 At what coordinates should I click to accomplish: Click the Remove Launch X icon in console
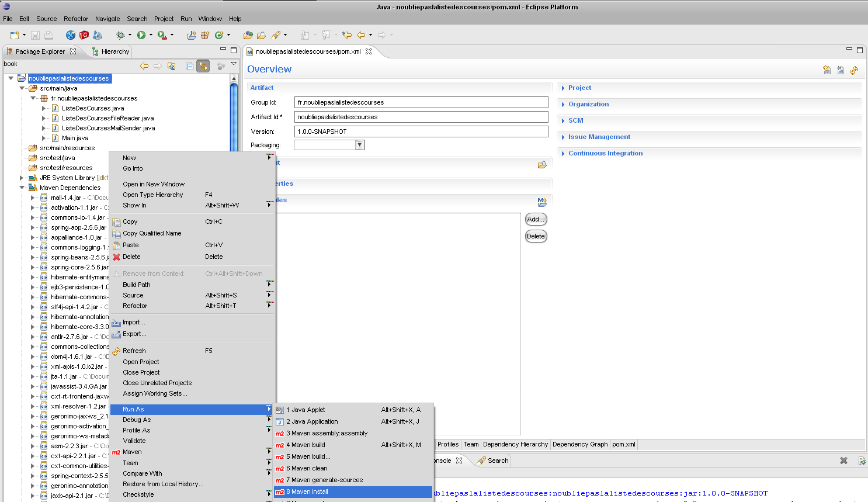point(843,461)
